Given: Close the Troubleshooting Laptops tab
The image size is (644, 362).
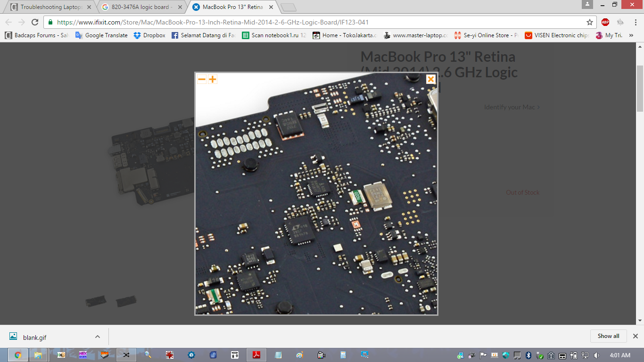Looking at the screenshot, I should (x=89, y=7).
